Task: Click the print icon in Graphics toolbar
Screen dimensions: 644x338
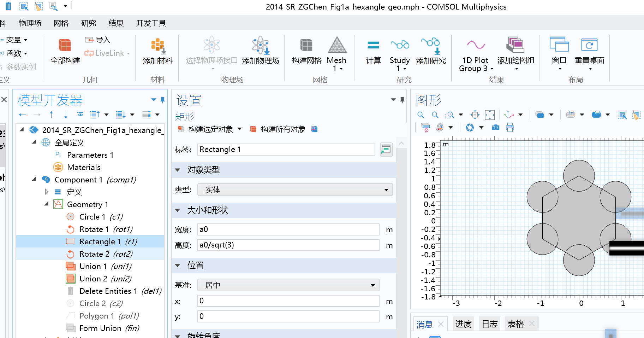Action: tap(510, 127)
